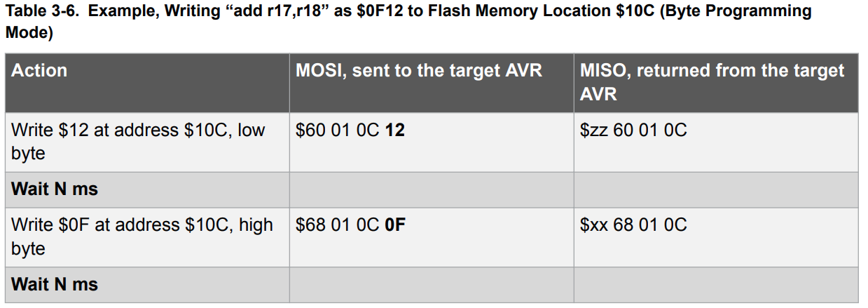Viewport: 868px width, 308px height.
Task: Click the word Mode) in the caption
Action: pyautogui.click(x=29, y=33)
